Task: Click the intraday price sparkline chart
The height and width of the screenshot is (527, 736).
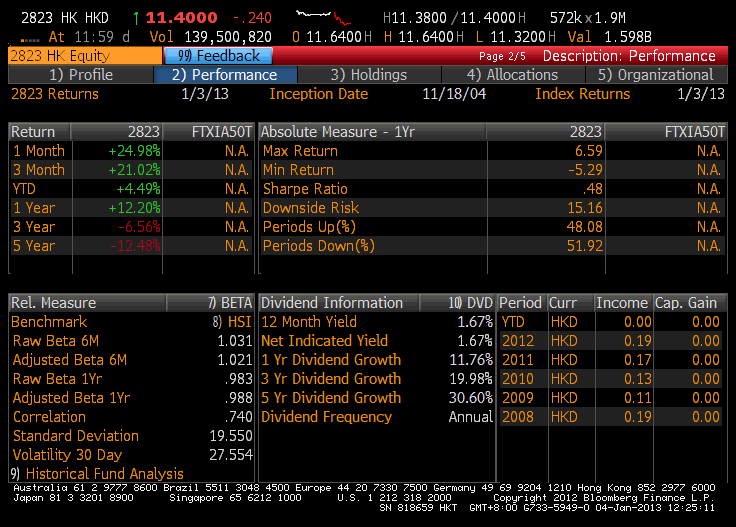Action: 323,17
